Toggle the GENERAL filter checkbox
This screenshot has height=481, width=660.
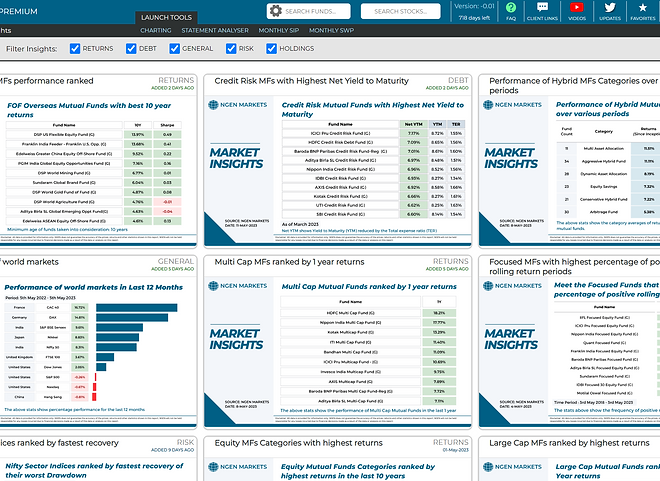pyautogui.click(x=174, y=49)
